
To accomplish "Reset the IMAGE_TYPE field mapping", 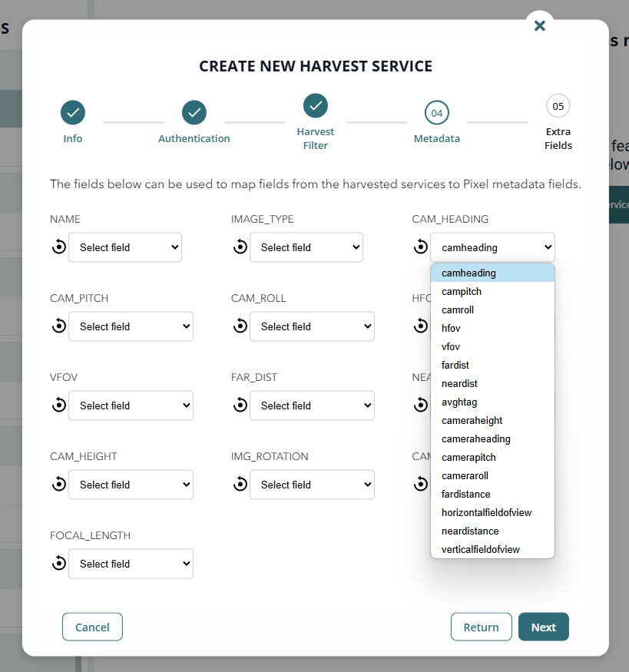I will [240, 247].
